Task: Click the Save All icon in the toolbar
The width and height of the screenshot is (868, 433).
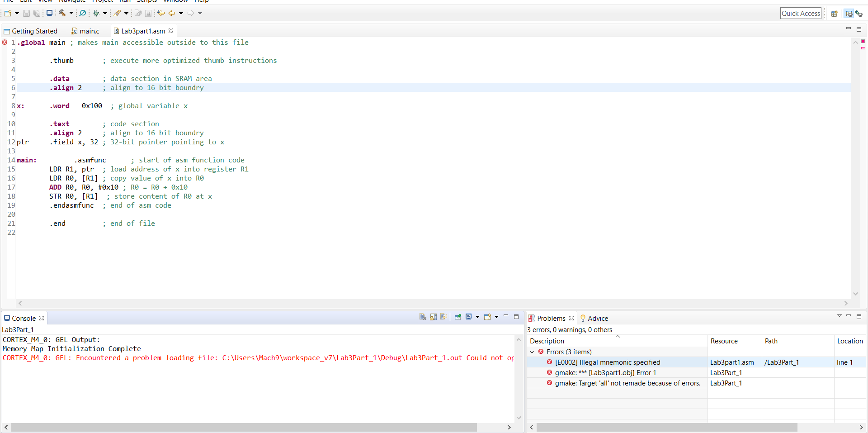Action: pyautogui.click(x=37, y=13)
